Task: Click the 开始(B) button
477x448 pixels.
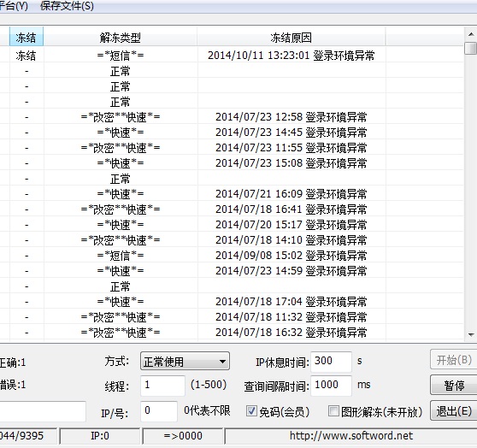Action: pos(454,360)
